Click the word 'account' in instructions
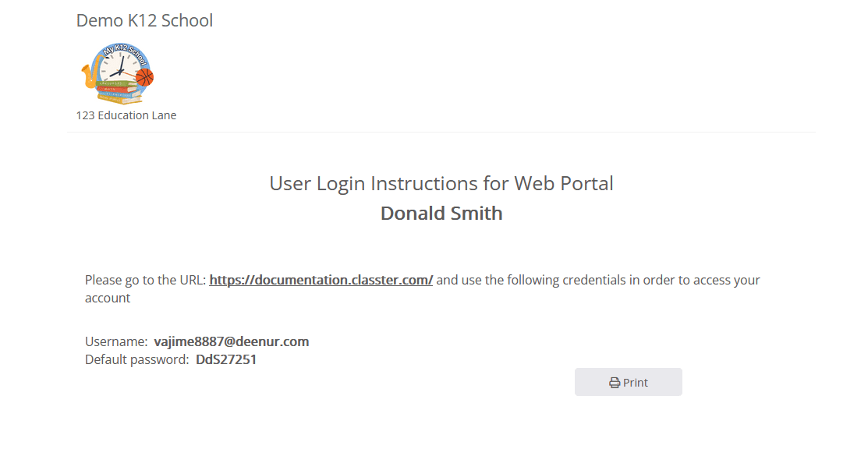Image resolution: width=868 pixels, height=463 pixels. [108, 299]
